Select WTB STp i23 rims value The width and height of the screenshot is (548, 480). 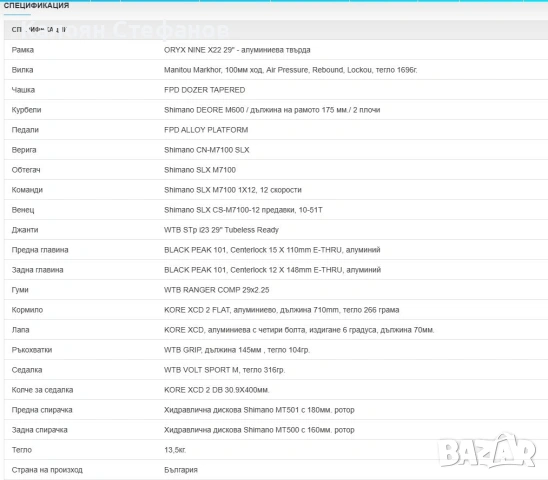[221, 230]
